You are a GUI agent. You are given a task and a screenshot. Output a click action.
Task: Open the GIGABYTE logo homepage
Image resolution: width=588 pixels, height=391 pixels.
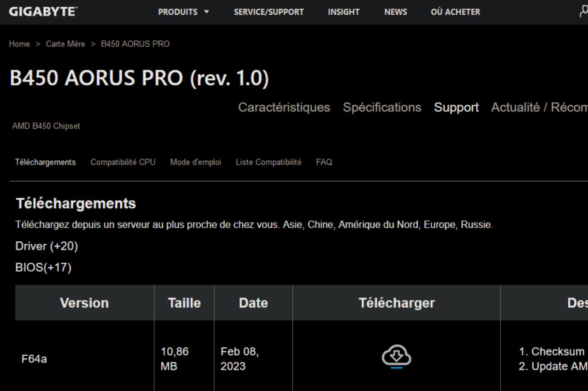pos(43,11)
